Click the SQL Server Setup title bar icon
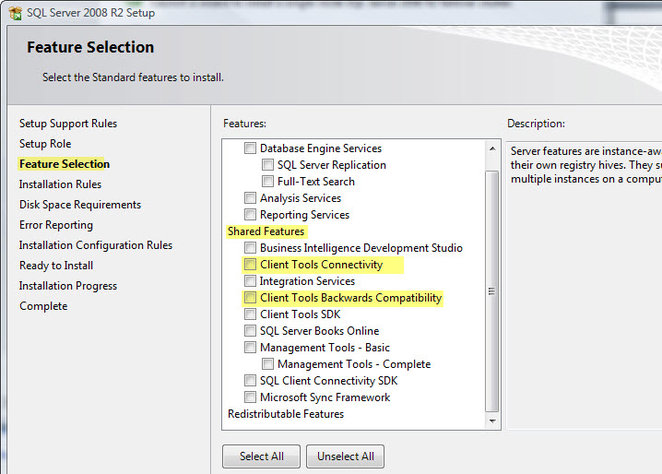The width and height of the screenshot is (662, 474). 15,13
